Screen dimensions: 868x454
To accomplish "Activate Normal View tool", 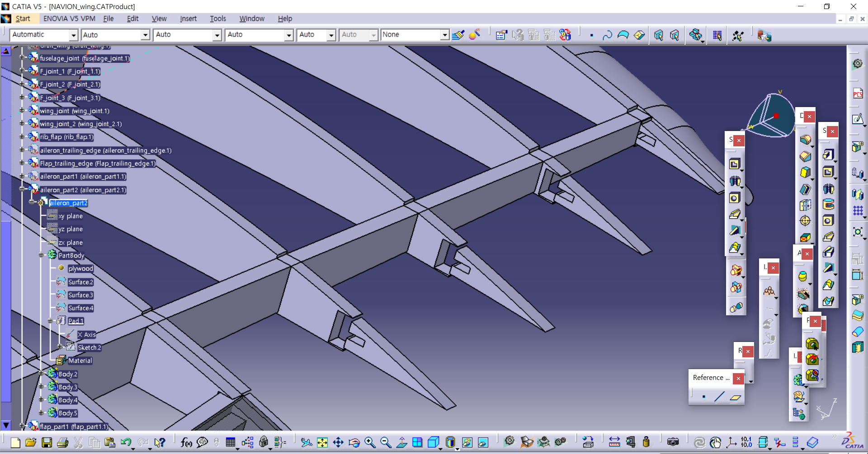I will tap(401, 442).
